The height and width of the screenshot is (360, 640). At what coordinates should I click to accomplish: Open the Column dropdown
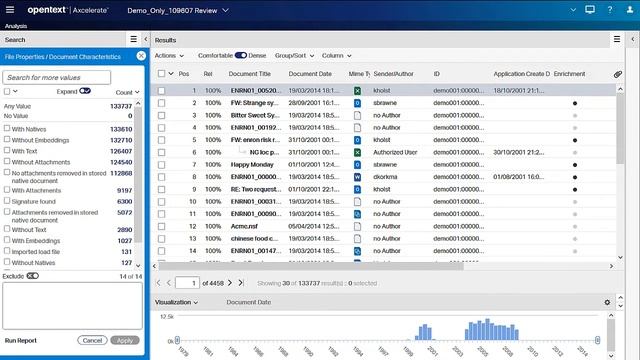[x=336, y=56]
